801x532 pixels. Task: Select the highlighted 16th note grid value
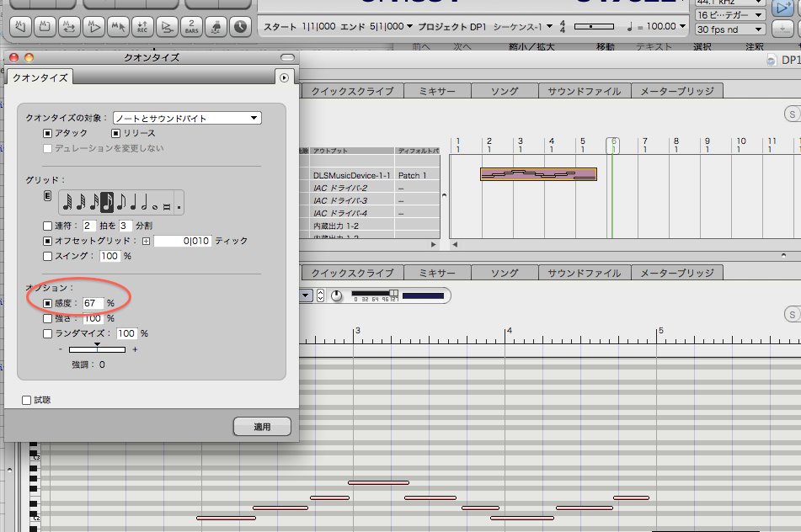(x=107, y=202)
